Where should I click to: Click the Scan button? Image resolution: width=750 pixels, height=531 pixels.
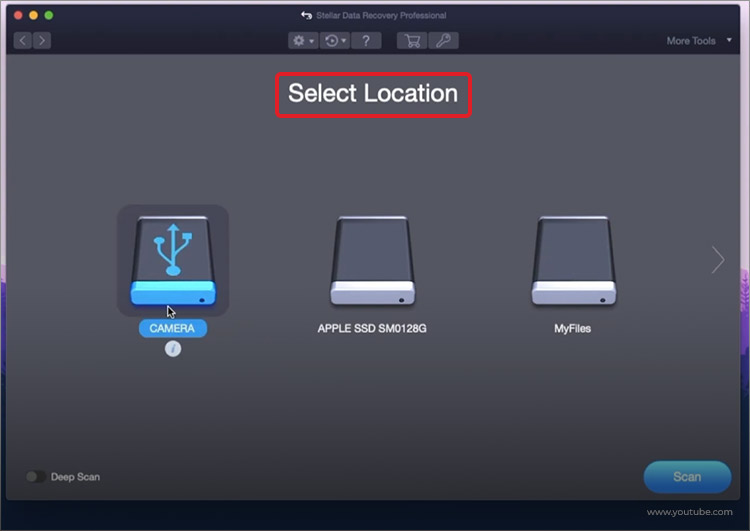687,476
